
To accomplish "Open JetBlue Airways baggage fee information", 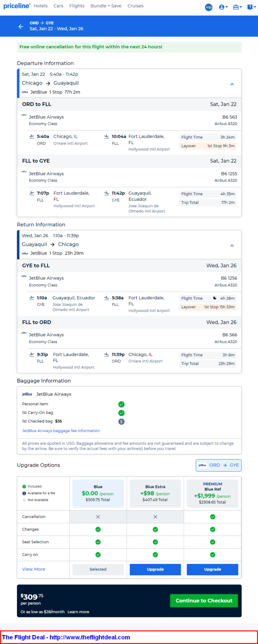I will pyautogui.click(x=61, y=431).
